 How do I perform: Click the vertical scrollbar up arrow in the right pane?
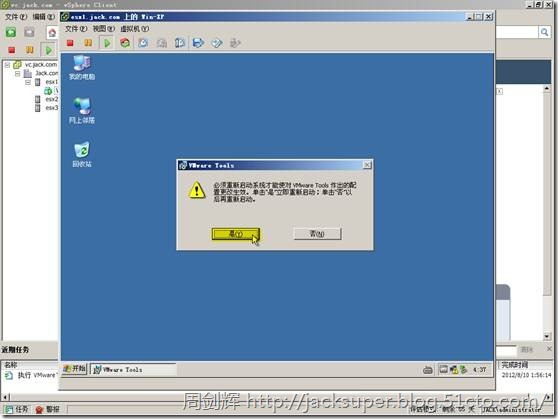pyautogui.click(x=547, y=88)
